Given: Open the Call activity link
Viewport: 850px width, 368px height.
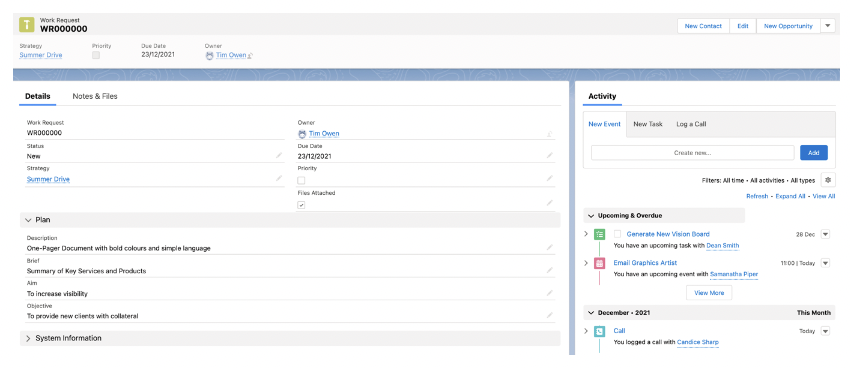Looking at the screenshot, I should [619, 331].
